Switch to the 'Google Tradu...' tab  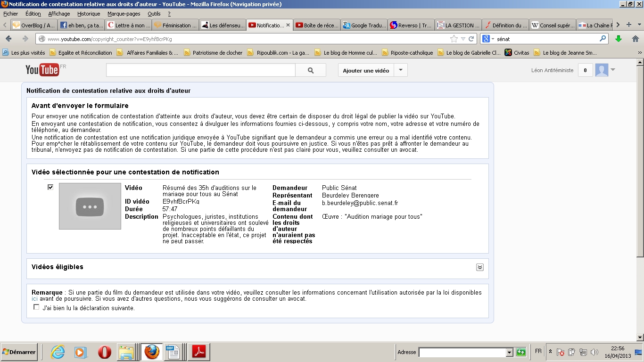364,25
